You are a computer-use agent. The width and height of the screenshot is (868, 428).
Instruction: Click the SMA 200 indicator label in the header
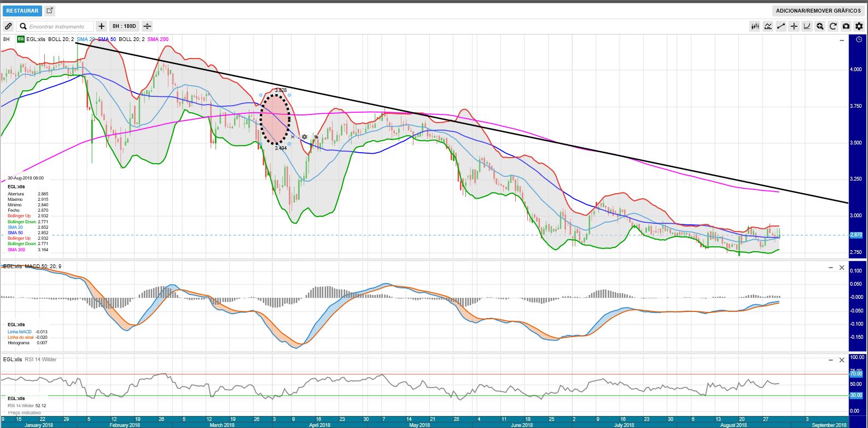pos(158,39)
